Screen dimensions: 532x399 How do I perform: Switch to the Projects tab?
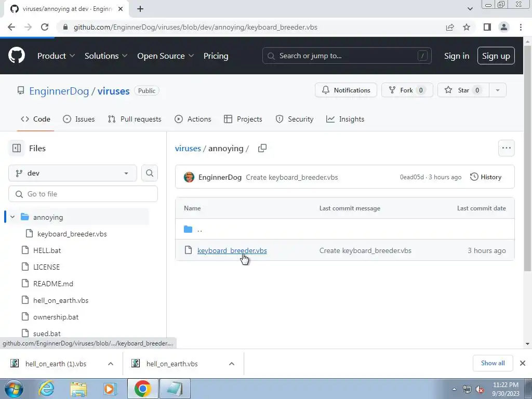click(243, 119)
